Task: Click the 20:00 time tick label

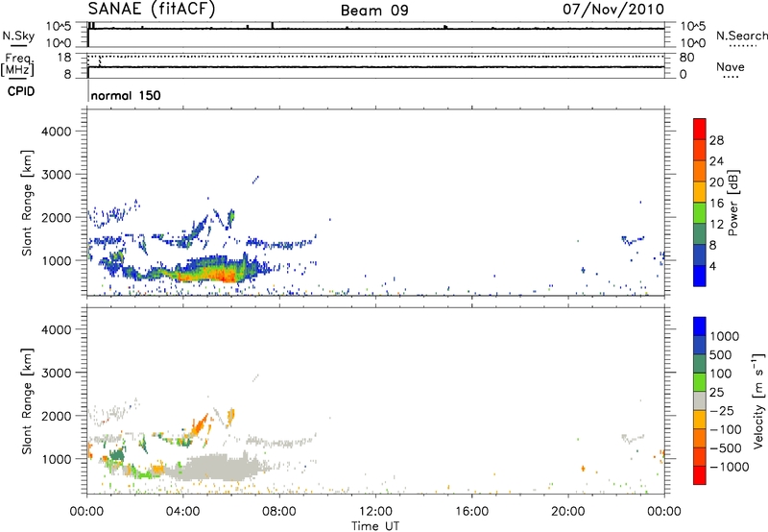Action: 567,512
